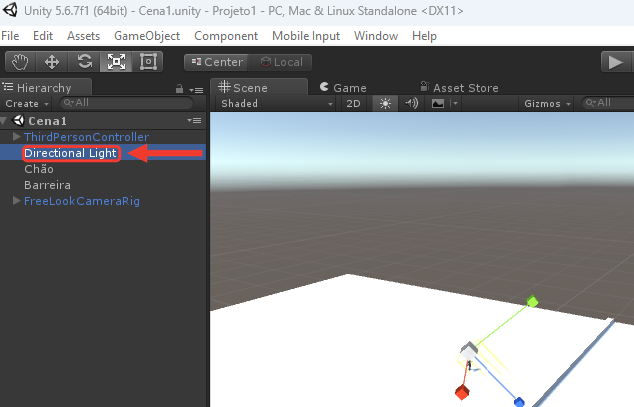The image size is (634, 407).
Task: Open the Hierarchy panel options menu
Action: click(x=197, y=90)
